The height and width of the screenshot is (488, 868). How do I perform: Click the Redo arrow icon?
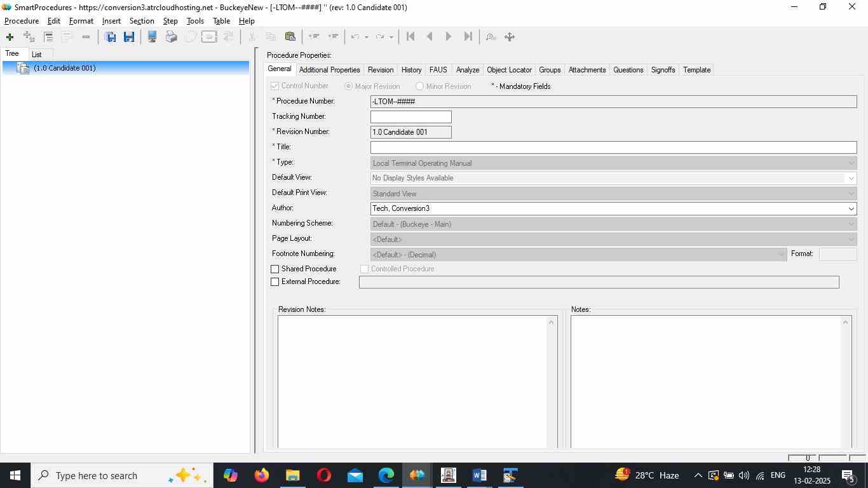click(380, 37)
